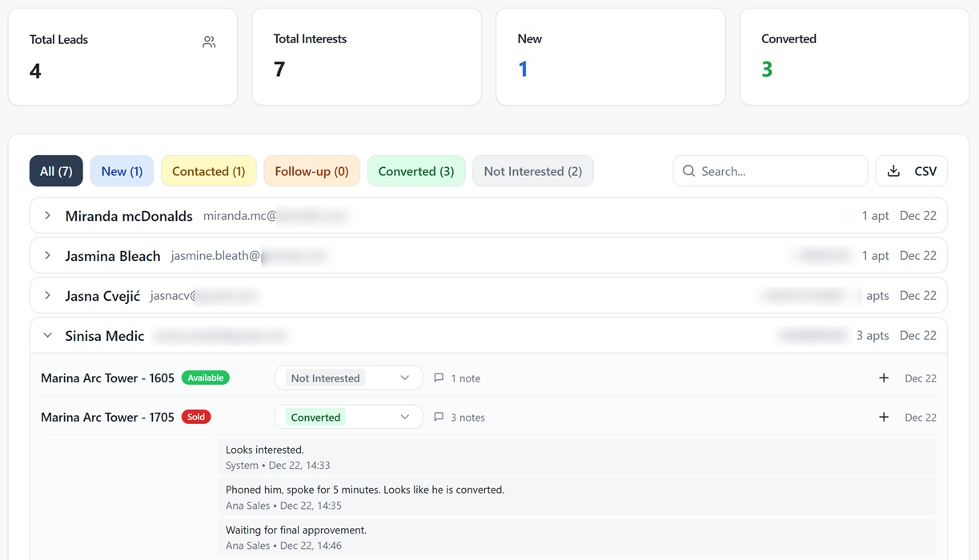The image size is (979, 560).
Task: Switch to the Follow-up (0) filter
Action: [x=311, y=171]
